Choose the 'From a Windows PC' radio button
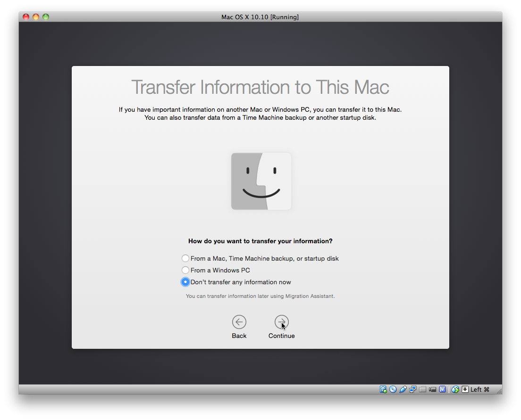Image resolution: width=521 pixels, height=420 pixels. 185,270
